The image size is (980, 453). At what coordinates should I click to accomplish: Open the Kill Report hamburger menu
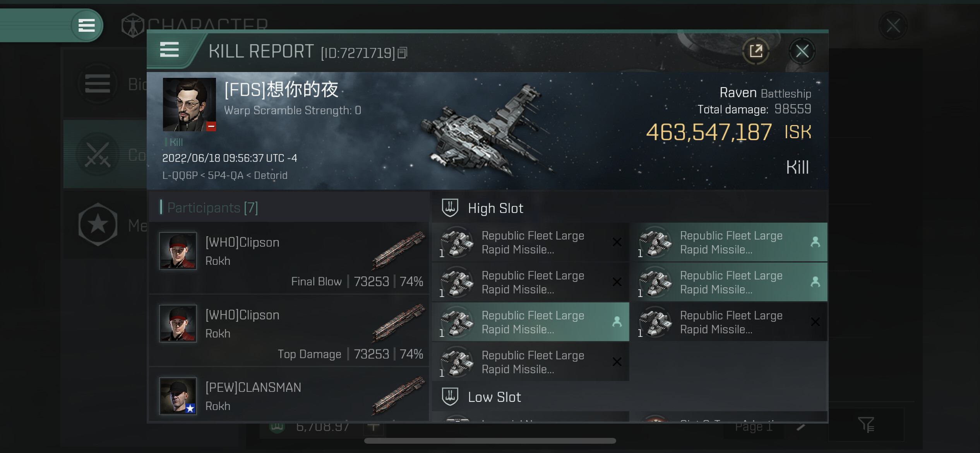click(x=170, y=50)
